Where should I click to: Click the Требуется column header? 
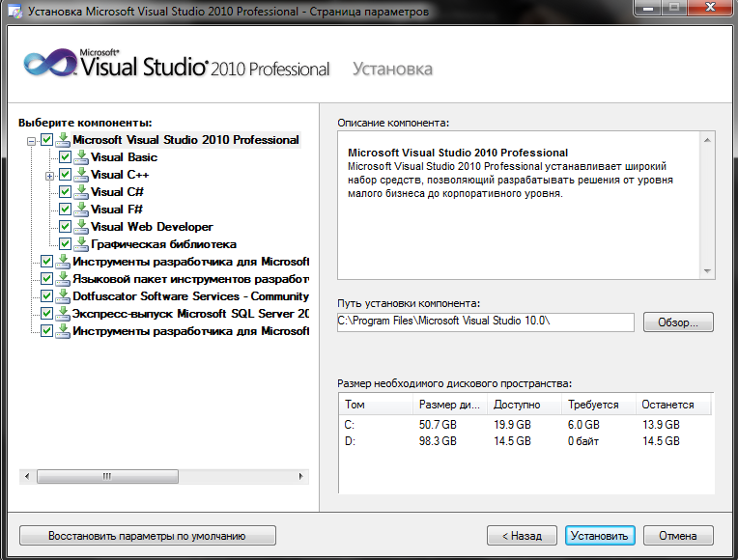click(x=599, y=405)
